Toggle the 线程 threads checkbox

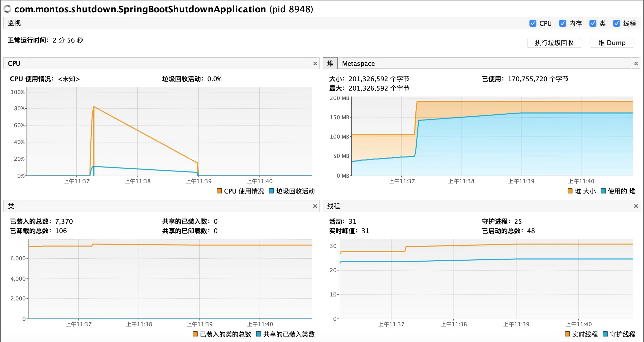click(616, 24)
